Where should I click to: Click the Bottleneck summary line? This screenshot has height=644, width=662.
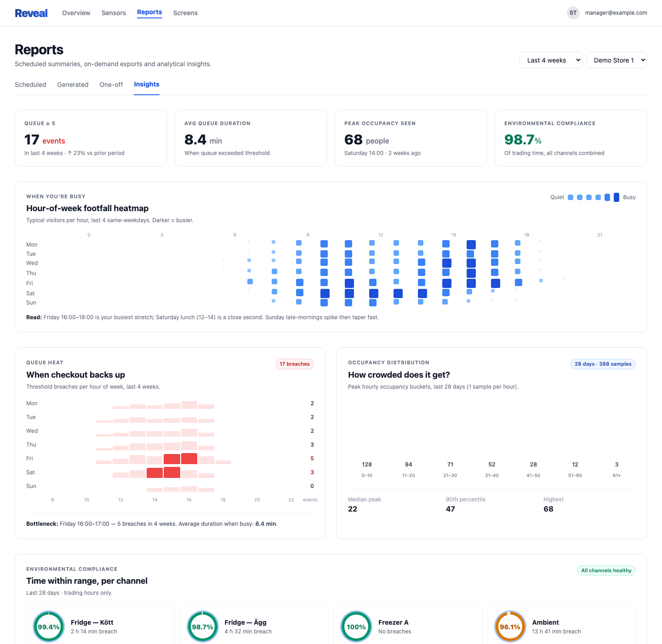coord(152,524)
